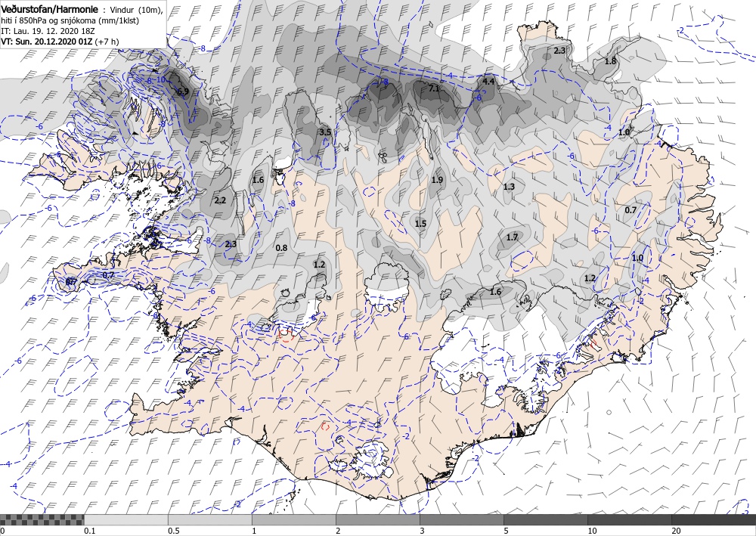The image size is (756, 536).
Task: Click the 4.4 snowfall value
Action: [x=488, y=82]
